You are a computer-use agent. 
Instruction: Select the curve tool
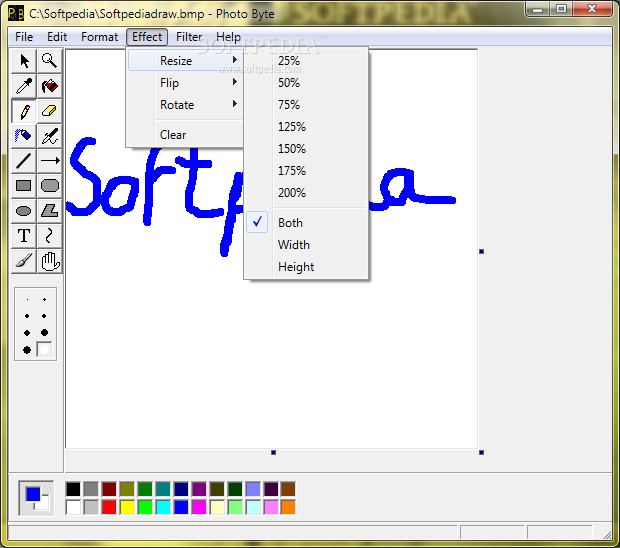[49, 236]
